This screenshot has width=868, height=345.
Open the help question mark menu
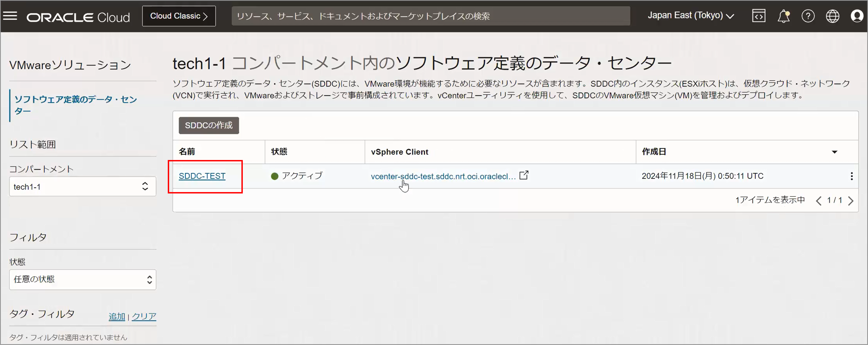[x=808, y=16]
